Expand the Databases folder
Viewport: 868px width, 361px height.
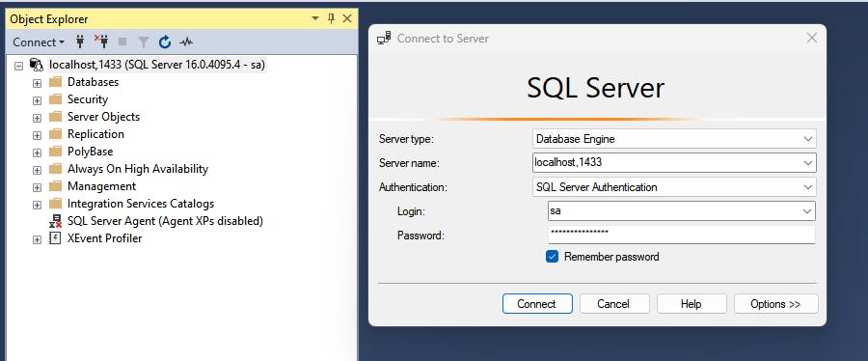37,83
